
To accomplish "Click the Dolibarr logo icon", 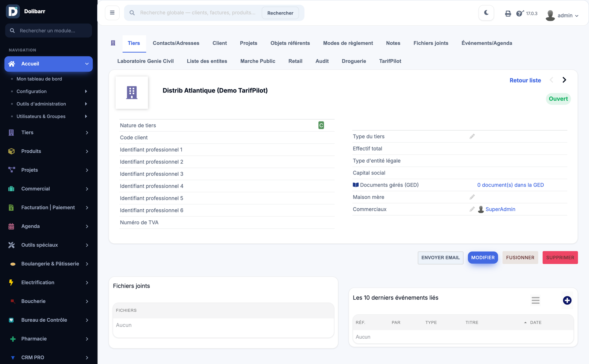I will click(x=13, y=11).
